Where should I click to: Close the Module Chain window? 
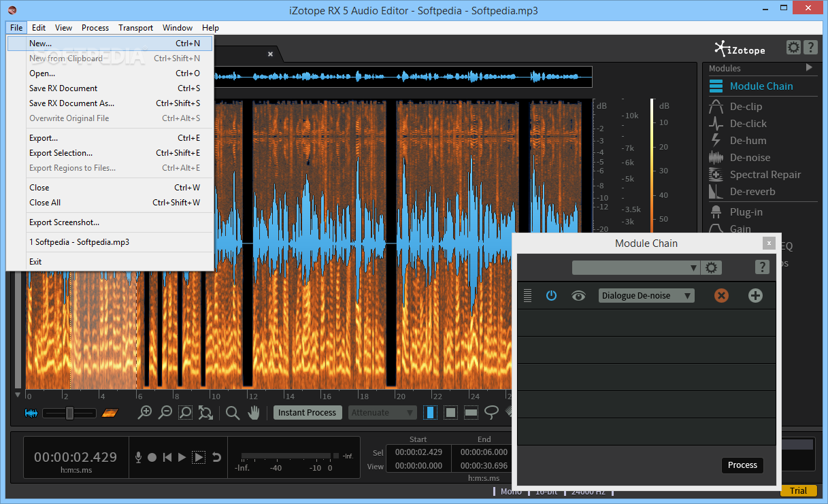click(769, 243)
